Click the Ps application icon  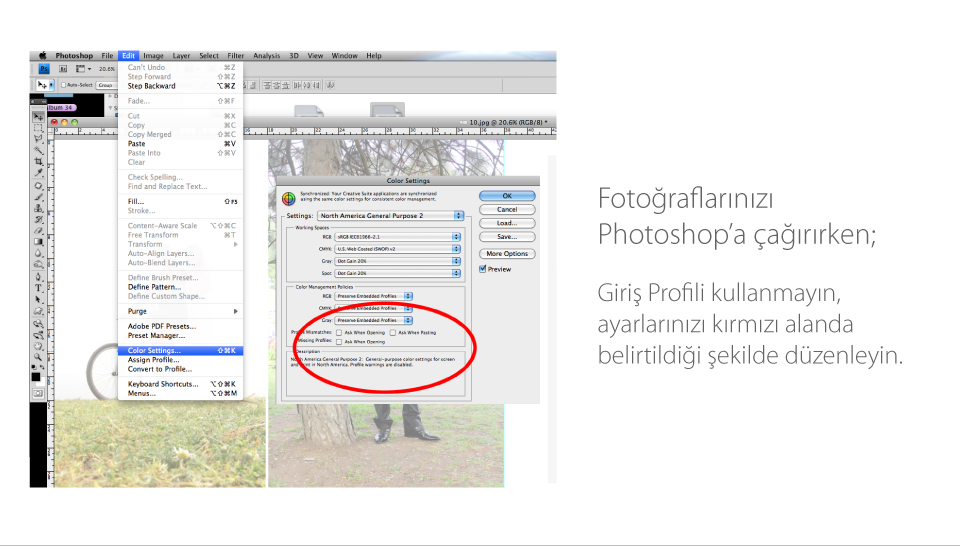click(x=44, y=69)
